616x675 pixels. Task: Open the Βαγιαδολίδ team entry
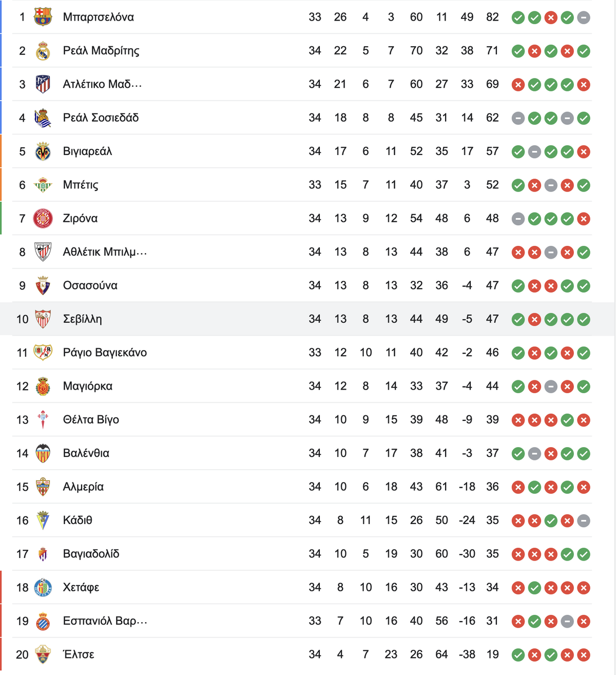pos(91,554)
